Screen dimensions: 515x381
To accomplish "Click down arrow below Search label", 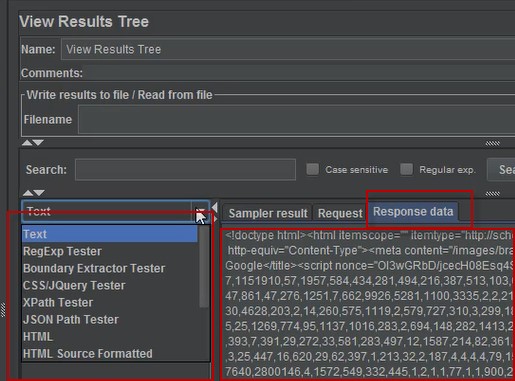I will [39, 193].
